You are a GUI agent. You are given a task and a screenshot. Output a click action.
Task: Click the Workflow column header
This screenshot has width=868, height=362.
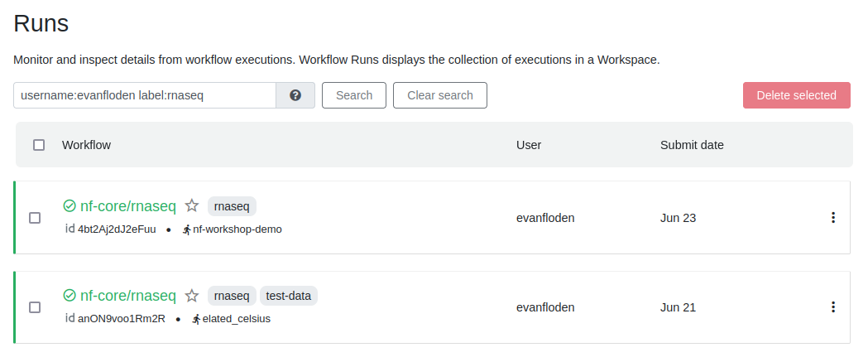86,145
